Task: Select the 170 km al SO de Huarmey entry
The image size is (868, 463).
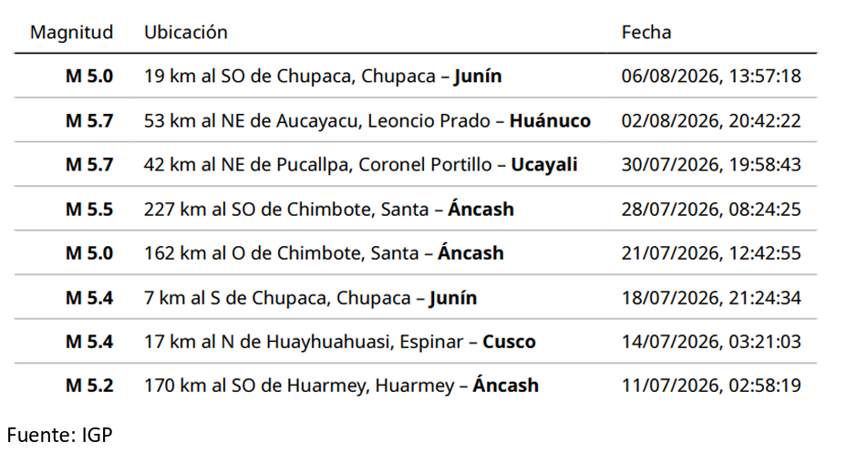Action: (341, 385)
